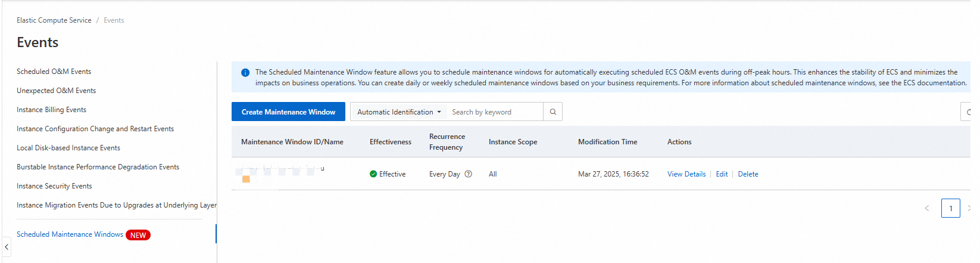980x263 pixels.
Task: Click Create Maintenance Window button
Action: [x=288, y=112]
